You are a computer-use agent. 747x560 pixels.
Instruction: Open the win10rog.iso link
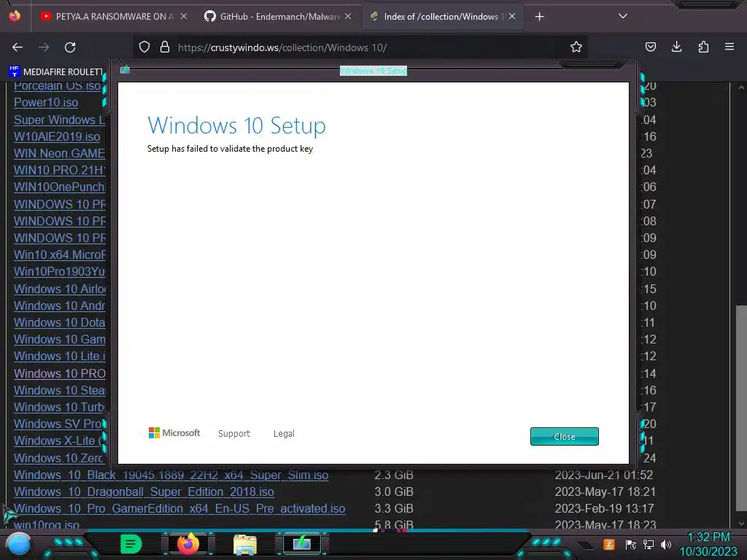point(46,525)
